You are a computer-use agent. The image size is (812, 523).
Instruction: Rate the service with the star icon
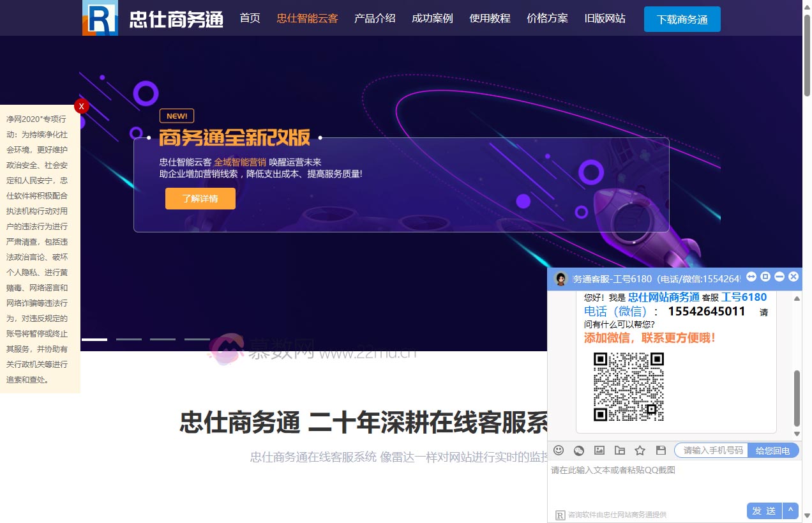(x=640, y=450)
